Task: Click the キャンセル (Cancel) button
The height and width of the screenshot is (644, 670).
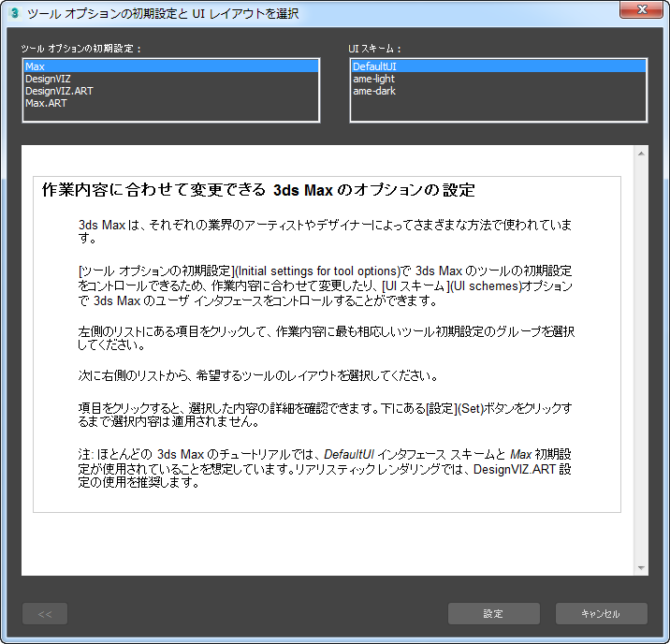Action: tap(601, 614)
